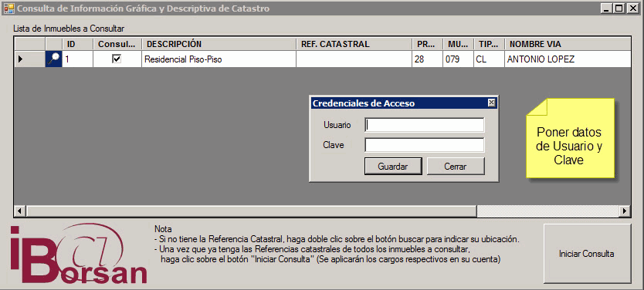Image resolution: width=644 pixels, height=290 pixels.
Task: Minimize the Consulta de Catastro window
Action: pyautogui.click(x=607, y=8)
